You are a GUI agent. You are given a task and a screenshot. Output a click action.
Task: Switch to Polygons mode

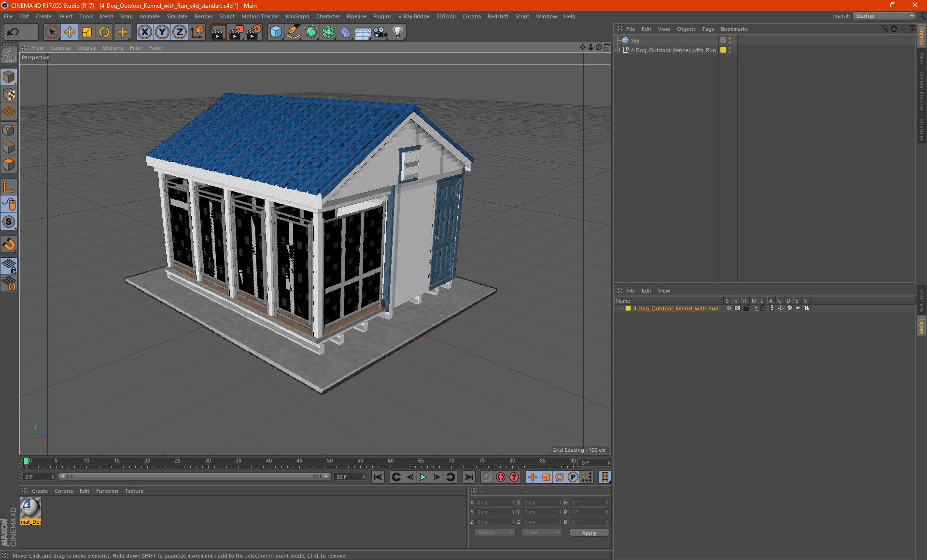(9, 165)
